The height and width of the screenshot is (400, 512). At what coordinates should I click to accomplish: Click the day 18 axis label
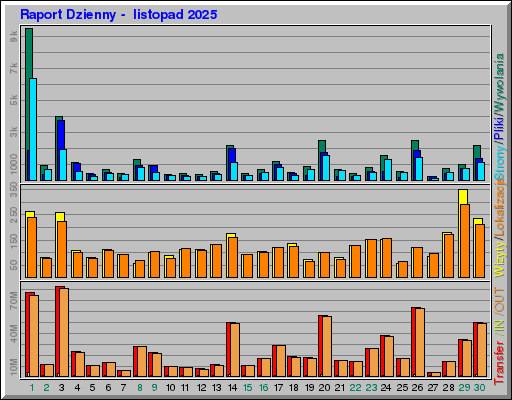(294, 388)
